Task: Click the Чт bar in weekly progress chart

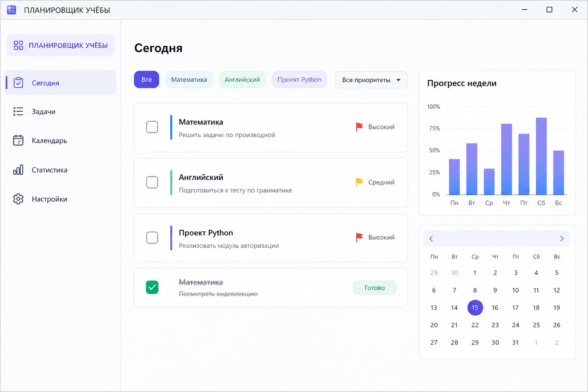Action: point(506,159)
